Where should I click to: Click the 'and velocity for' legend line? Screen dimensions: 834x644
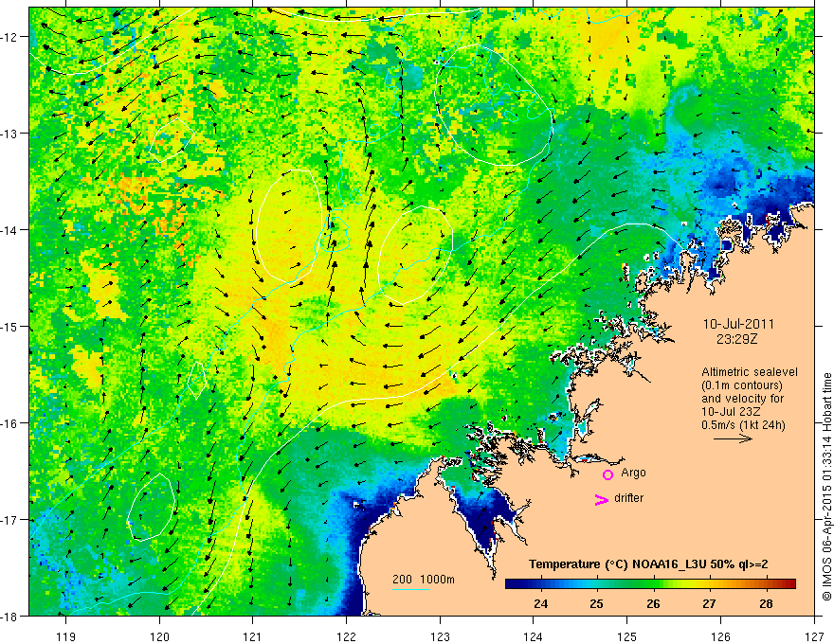(742, 399)
